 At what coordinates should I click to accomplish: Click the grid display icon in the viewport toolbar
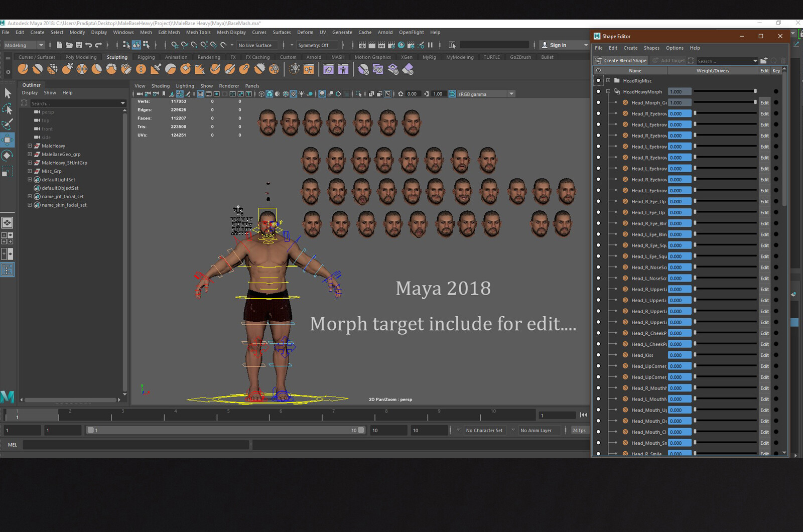pos(201,94)
